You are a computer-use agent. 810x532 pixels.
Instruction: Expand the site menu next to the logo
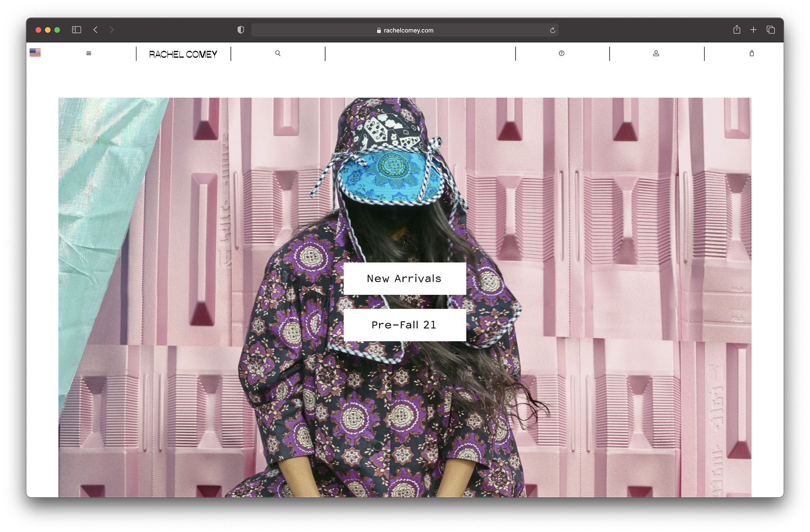click(88, 53)
